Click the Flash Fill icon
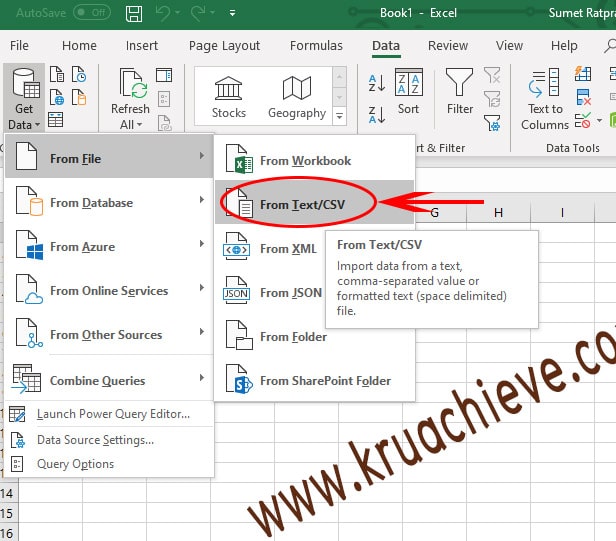 583,73
